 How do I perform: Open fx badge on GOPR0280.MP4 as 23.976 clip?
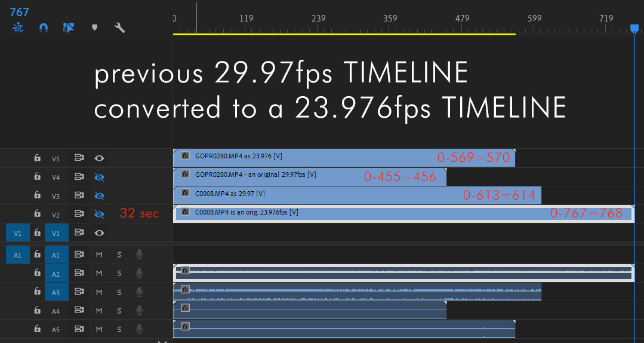[x=185, y=156]
